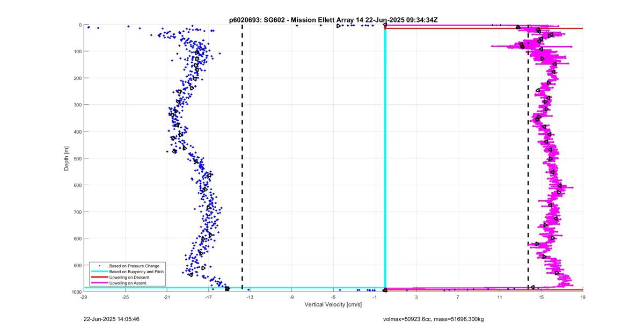Click legend entry 'Upwelling on Descent'
Screen dimensions: 644x328
pos(129,277)
